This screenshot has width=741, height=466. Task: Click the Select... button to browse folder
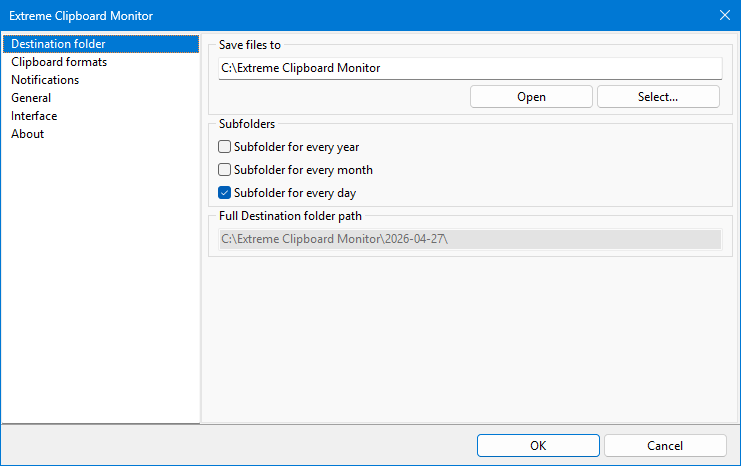click(658, 97)
